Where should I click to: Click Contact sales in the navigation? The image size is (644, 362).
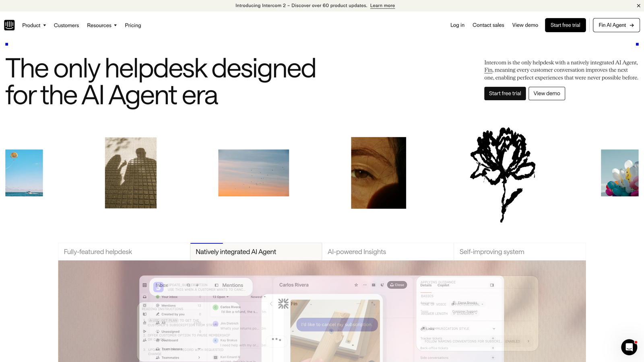pyautogui.click(x=488, y=25)
